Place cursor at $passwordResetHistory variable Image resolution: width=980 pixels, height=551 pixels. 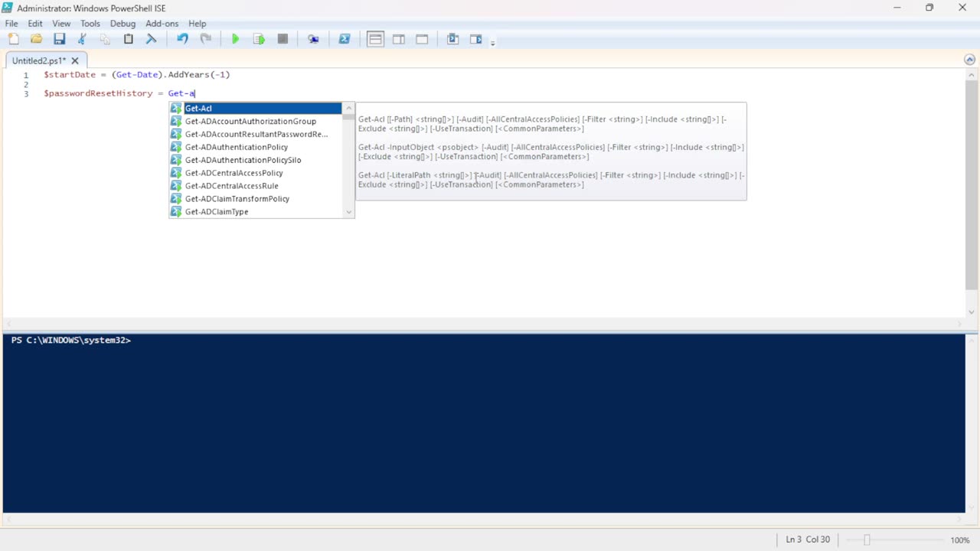pyautogui.click(x=98, y=93)
